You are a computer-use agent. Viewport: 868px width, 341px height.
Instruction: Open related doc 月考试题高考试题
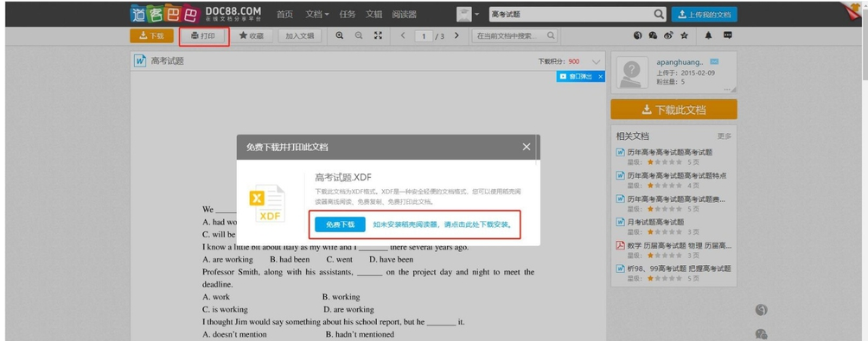(655, 222)
